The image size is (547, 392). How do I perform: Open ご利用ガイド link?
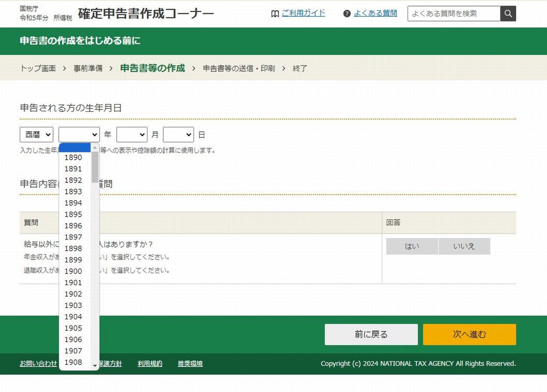tap(303, 13)
